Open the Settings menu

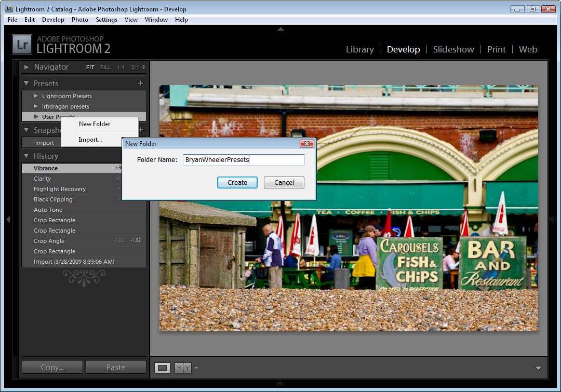pos(106,20)
